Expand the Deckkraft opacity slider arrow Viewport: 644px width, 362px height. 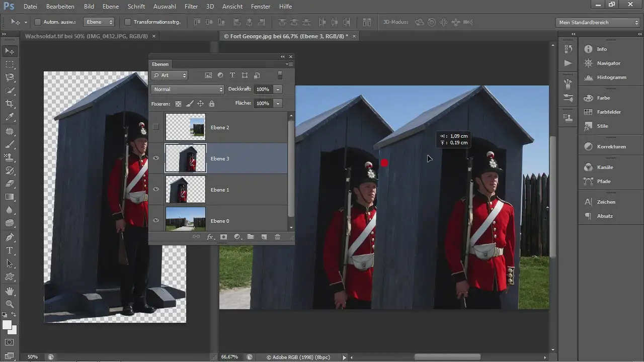pyautogui.click(x=278, y=89)
